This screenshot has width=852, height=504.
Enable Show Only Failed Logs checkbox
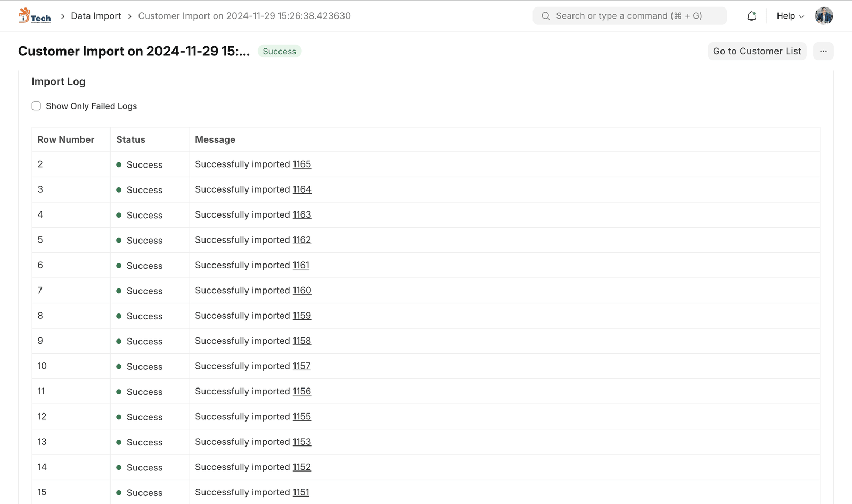36,106
